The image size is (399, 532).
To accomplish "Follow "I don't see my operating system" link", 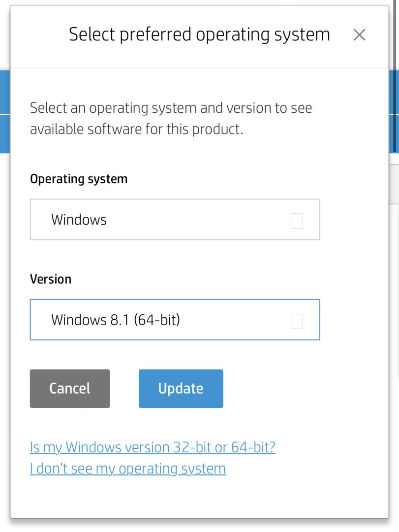I will (x=128, y=468).
